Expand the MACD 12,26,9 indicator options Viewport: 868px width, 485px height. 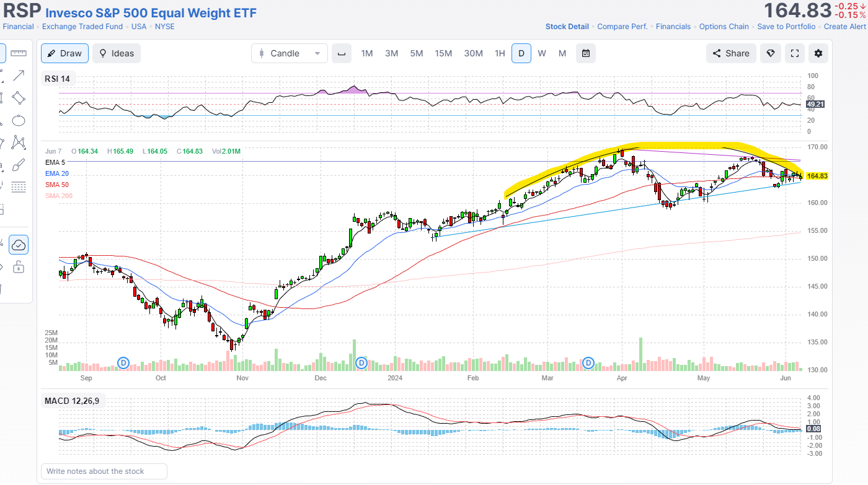pos(71,401)
